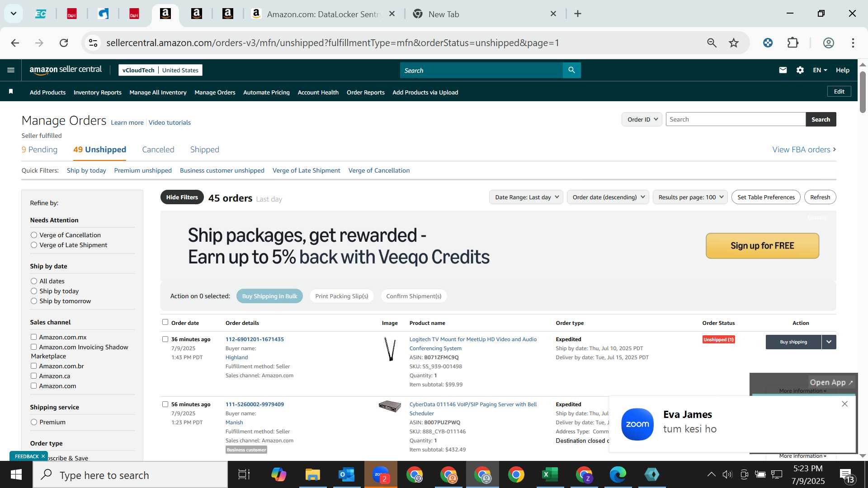Open the EN language dropdown
Viewport: 868px width, 488px height.
pyautogui.click(x=820, y=70)
